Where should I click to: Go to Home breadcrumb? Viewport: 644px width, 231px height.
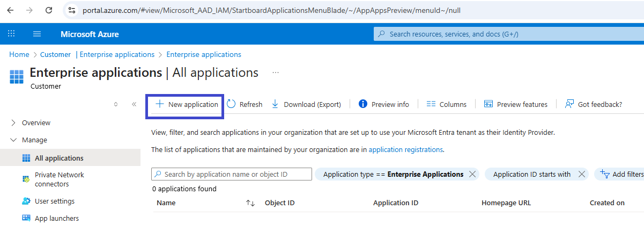pyautogui.click(x=19, y=54)
